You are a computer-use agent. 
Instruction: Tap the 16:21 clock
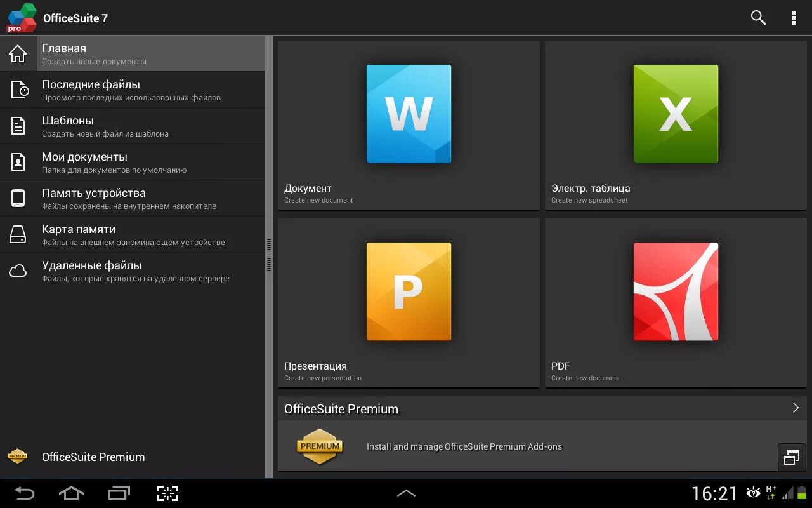coord(714,493)
